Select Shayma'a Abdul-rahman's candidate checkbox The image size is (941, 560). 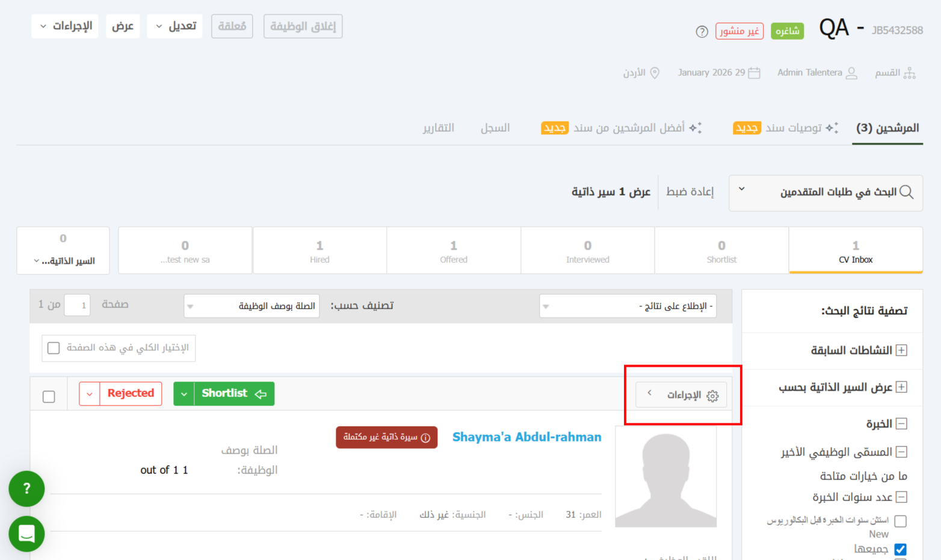click(49, 396)
